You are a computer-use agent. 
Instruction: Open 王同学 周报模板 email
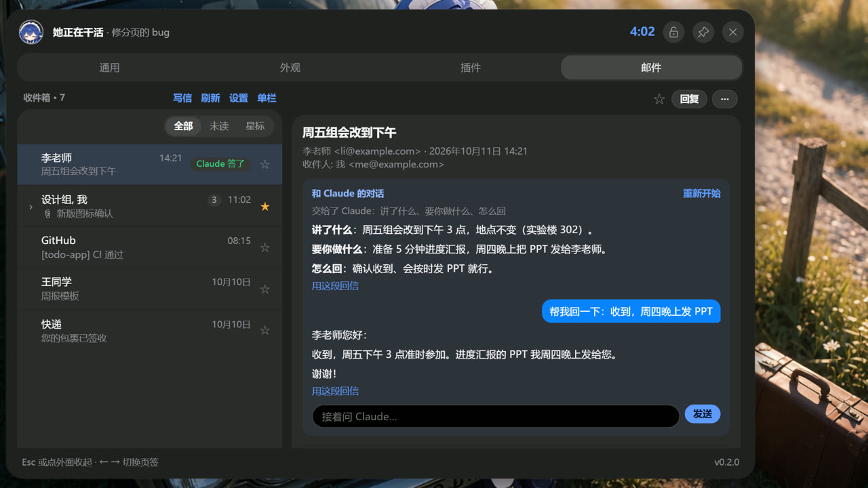pos(149,289)
